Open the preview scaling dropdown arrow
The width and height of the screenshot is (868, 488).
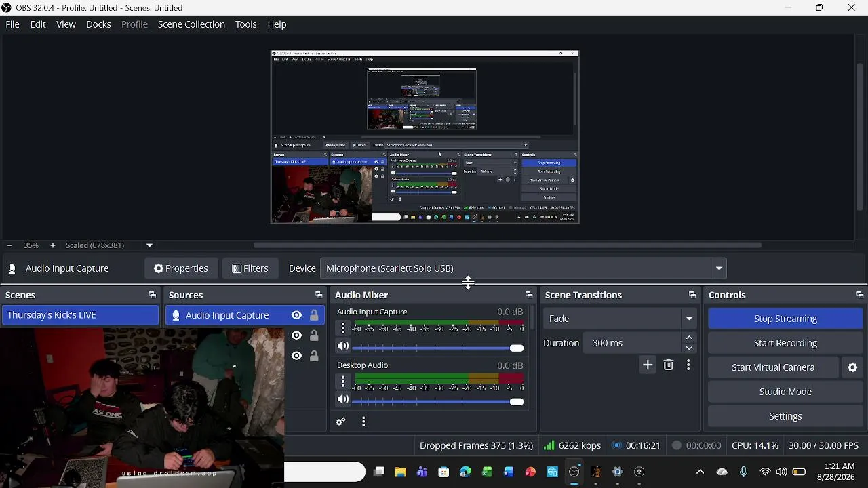[x=149, y=245]
